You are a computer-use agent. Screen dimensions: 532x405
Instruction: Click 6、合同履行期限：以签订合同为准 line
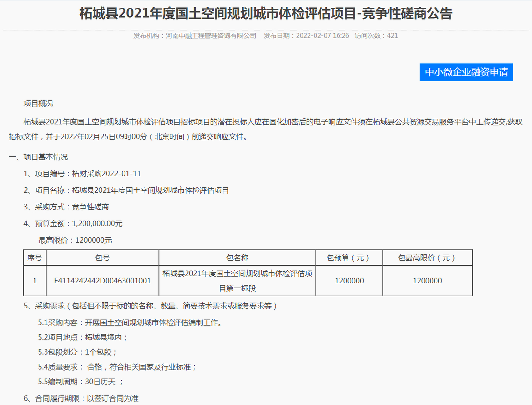(x=81, y=398)
